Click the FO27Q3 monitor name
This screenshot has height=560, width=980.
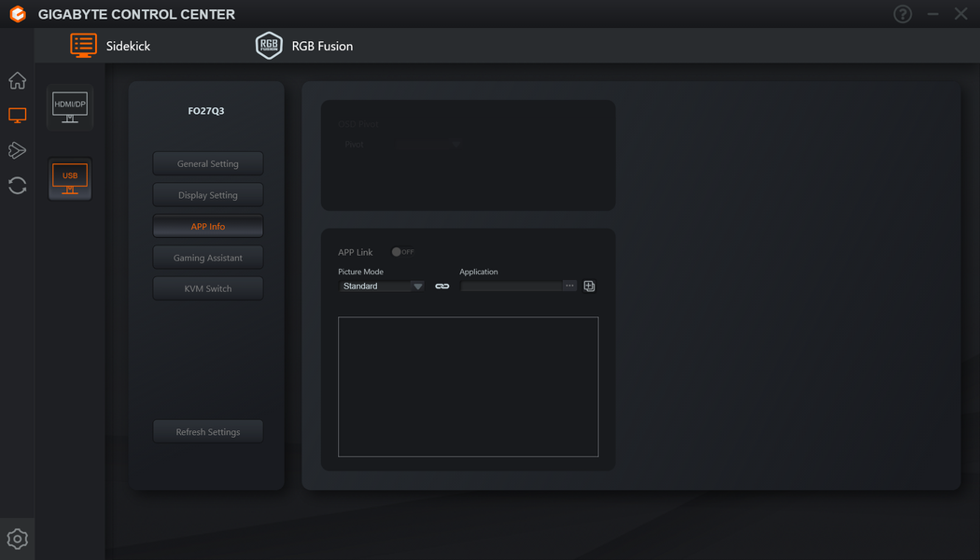coord(205,111)
